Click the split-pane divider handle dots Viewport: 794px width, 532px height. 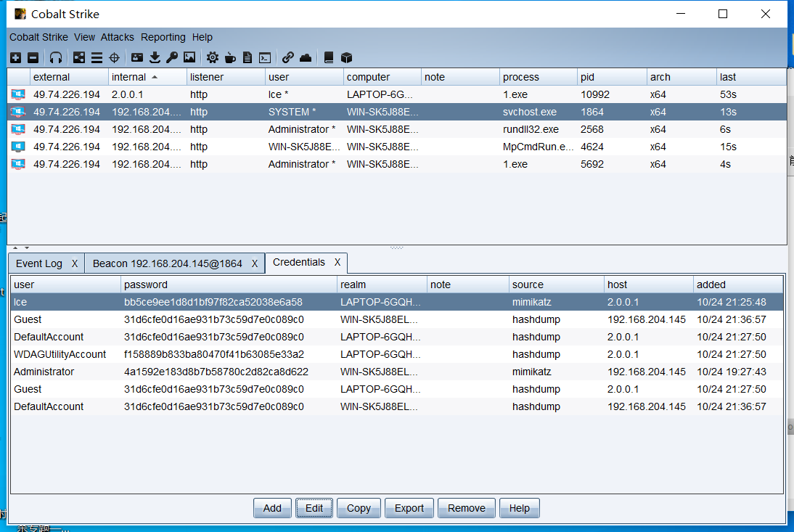(x=396, y=247)
